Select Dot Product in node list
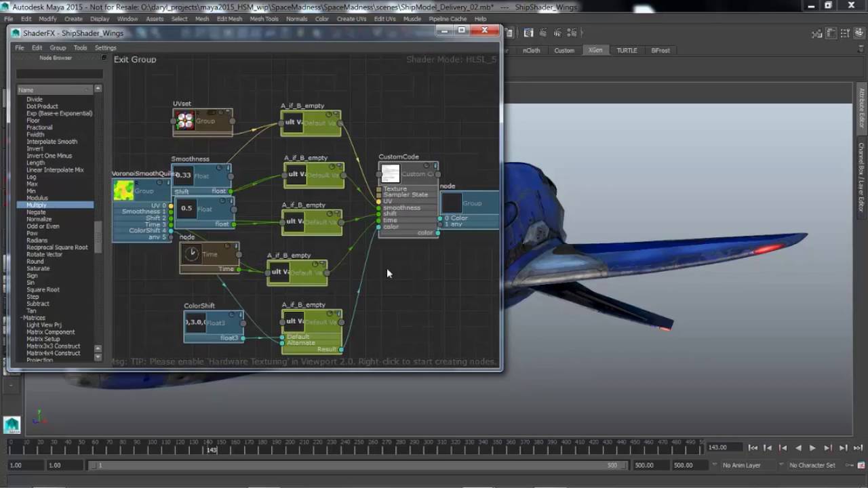 (42, 106)
